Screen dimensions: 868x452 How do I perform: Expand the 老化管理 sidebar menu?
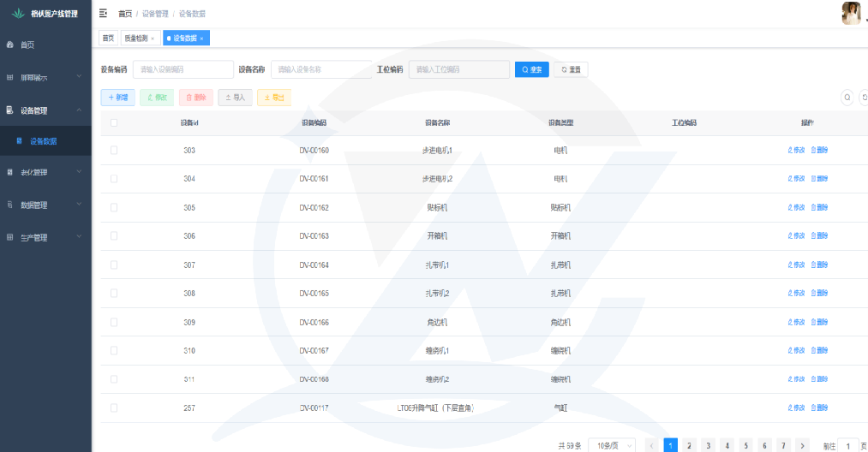coord(45,172)
